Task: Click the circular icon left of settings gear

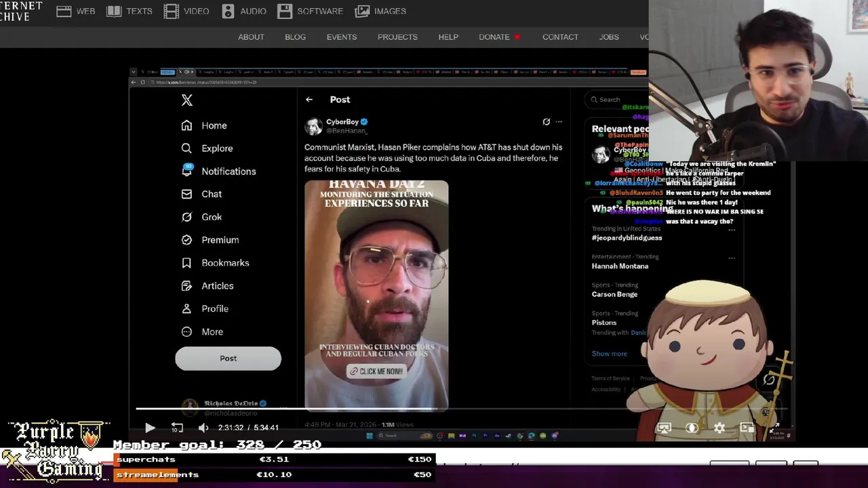Action: [692, 428]
